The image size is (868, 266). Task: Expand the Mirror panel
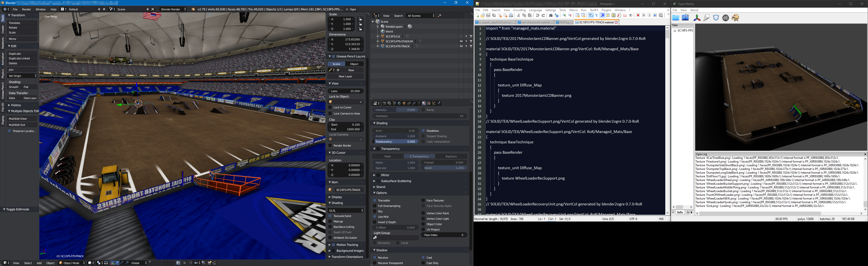click(374, 175)
